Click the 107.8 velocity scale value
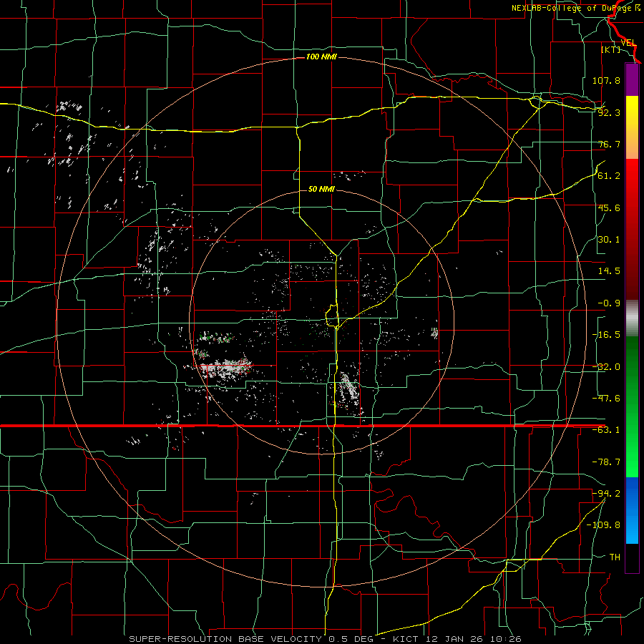 pos(606,80)
